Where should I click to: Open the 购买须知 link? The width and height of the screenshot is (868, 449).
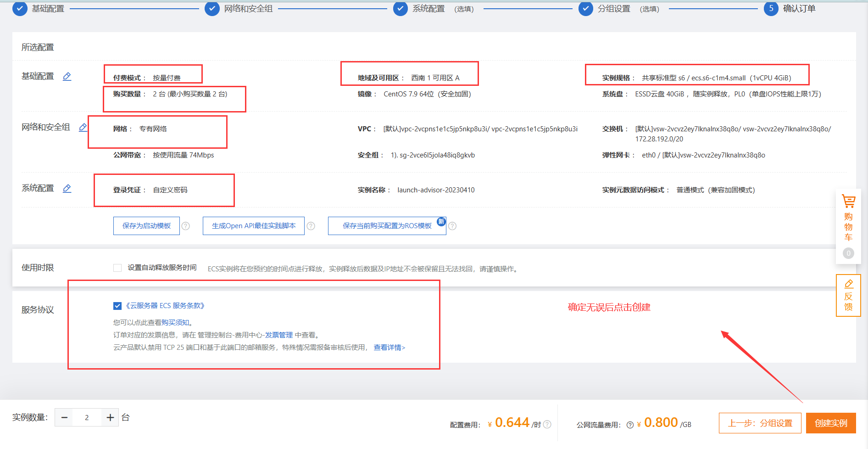point(175,323)
